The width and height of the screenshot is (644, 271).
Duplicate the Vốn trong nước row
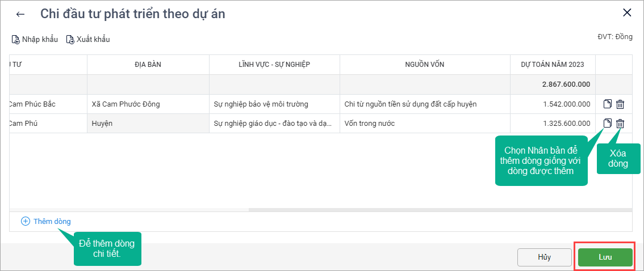pyautogui.click(x=608, y=124)
